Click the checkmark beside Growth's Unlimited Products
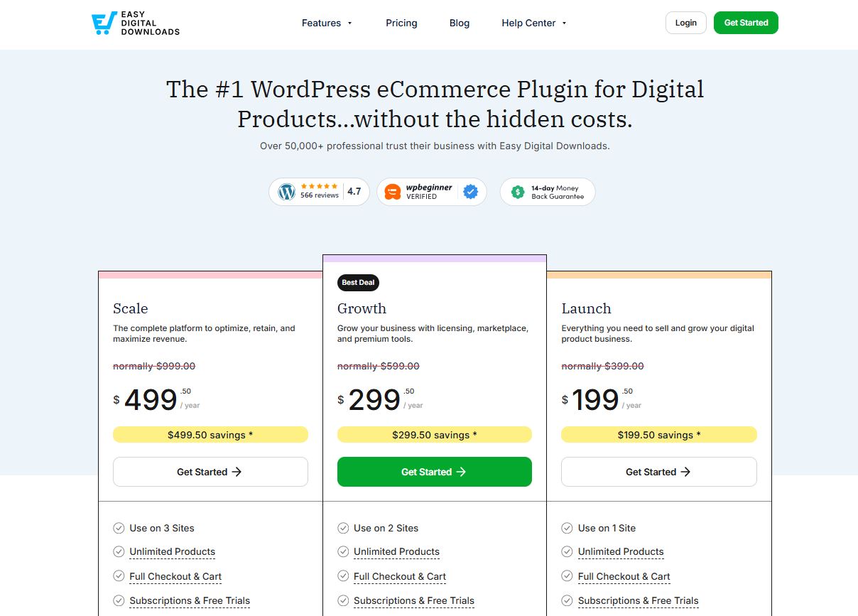858x616 pixels. [343, 552]
